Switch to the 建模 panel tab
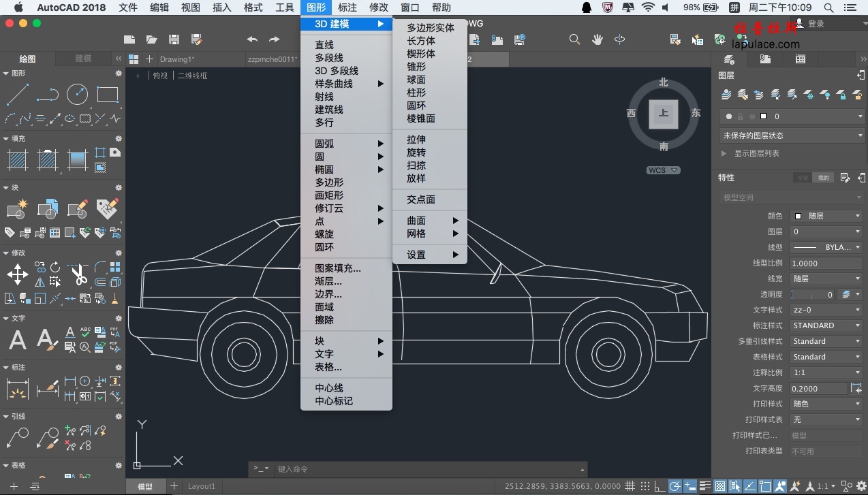This screenshot has height=495, width=868. coord(83,59)
